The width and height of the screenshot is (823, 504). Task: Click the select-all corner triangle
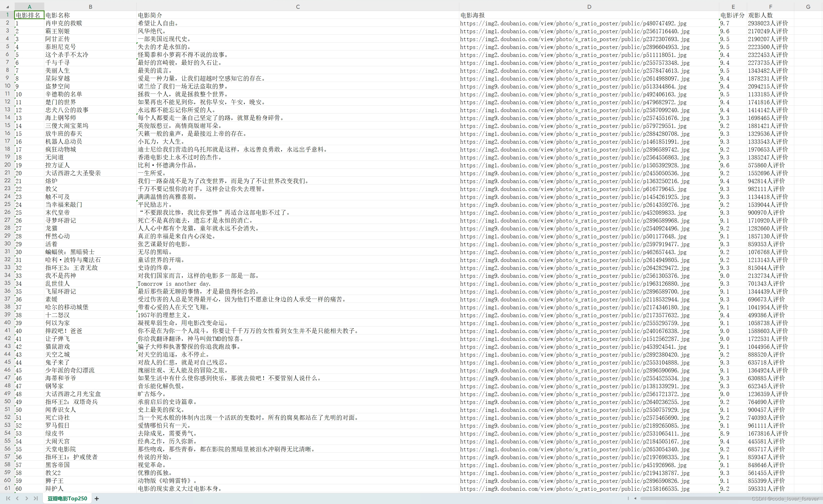[7, 7]
